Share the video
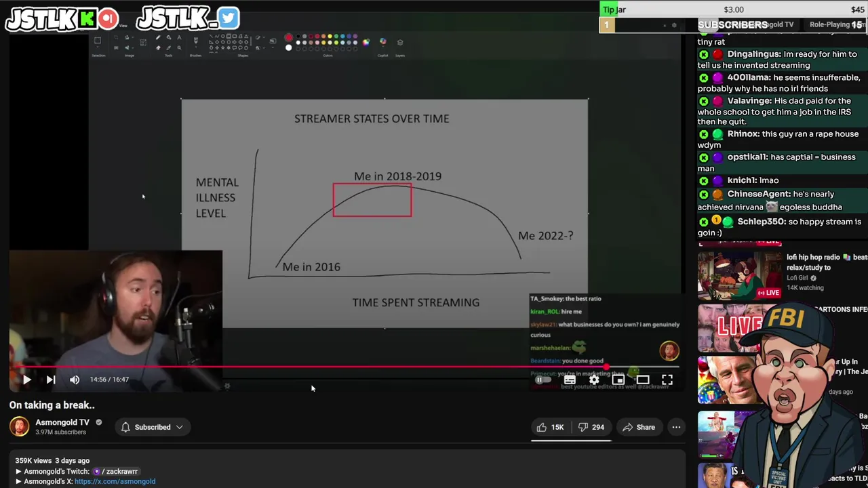Screen dimensions: 868x488 639,427
